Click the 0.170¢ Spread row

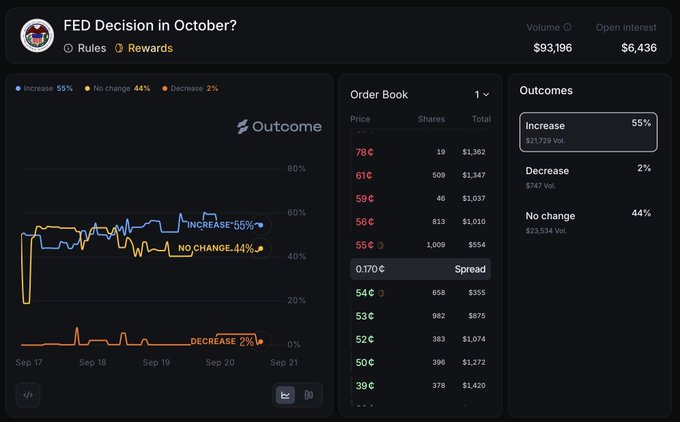420,269
